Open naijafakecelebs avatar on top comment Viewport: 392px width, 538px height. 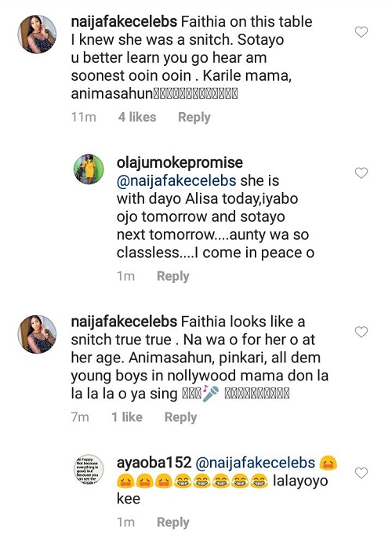coord(37,34)
